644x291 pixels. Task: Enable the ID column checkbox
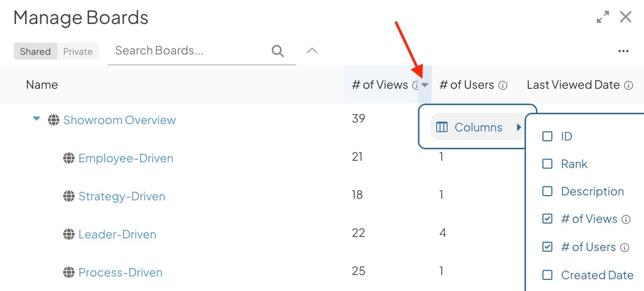pyautogui.click(x=547, y=136)
